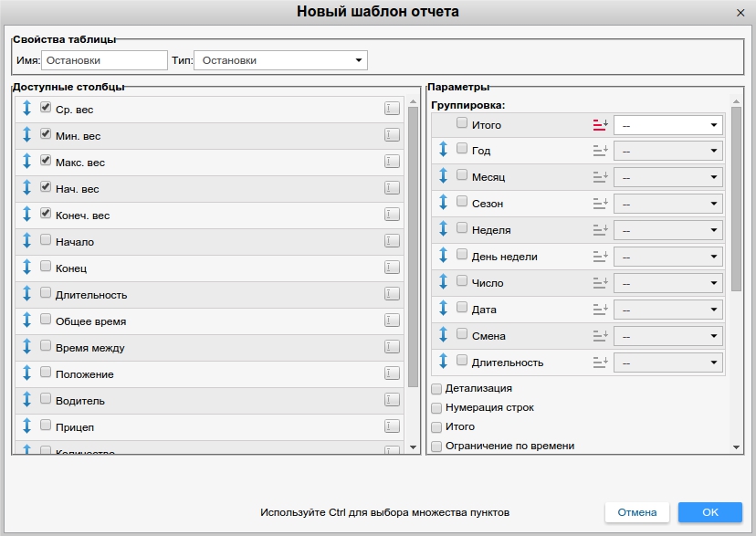Click the move arrow beside Водитель column
This screenshot has width=756, height=536.
tap(27, 400)
